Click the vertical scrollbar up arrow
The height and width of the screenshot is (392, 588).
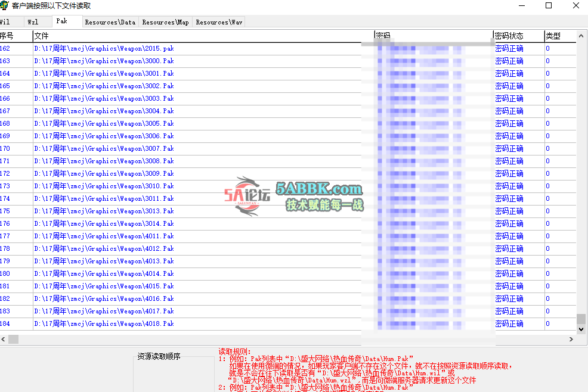(581, 36)
